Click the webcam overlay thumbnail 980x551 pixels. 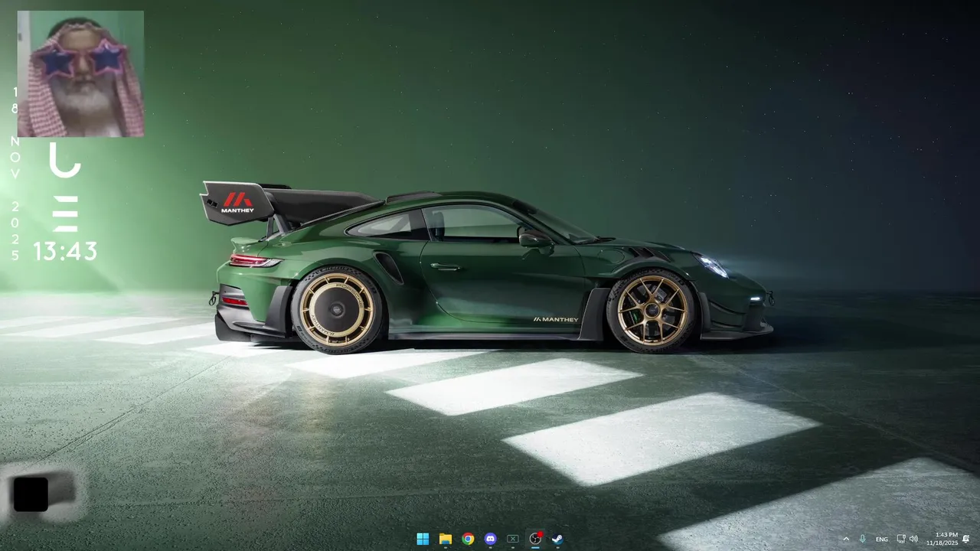(x=80, y=73)
